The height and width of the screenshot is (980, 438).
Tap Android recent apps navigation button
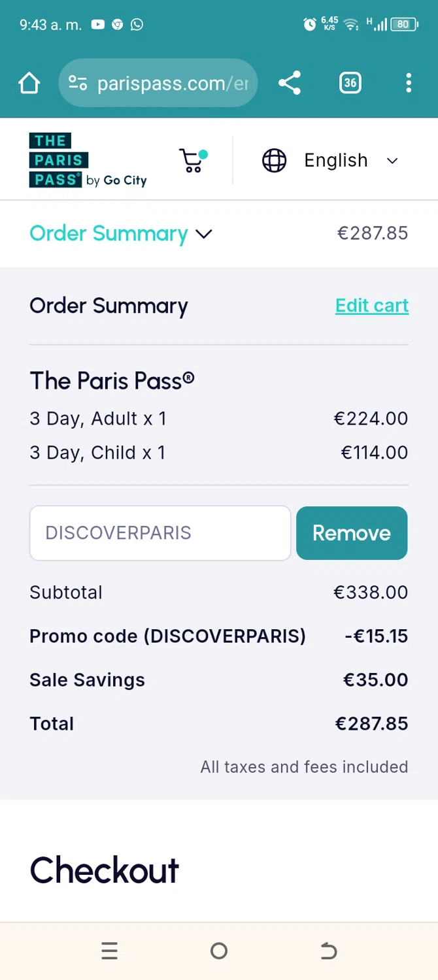(x=109, y=951)
